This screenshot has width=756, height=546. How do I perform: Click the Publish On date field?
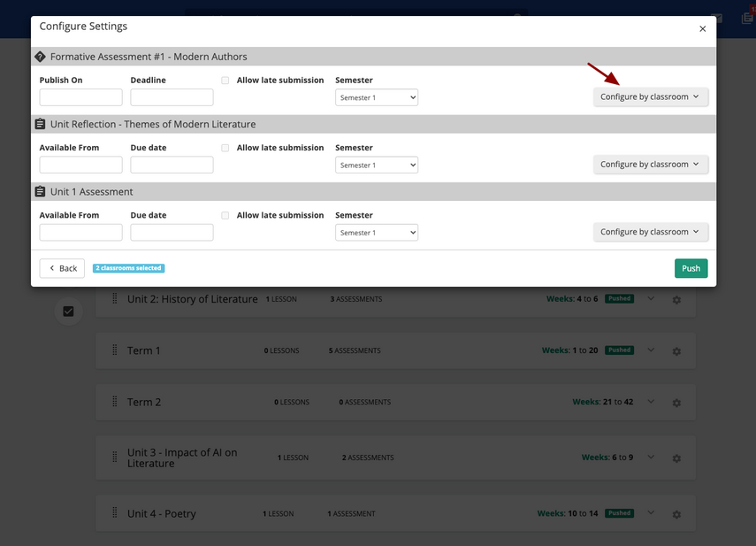click(x=80, y=97)
